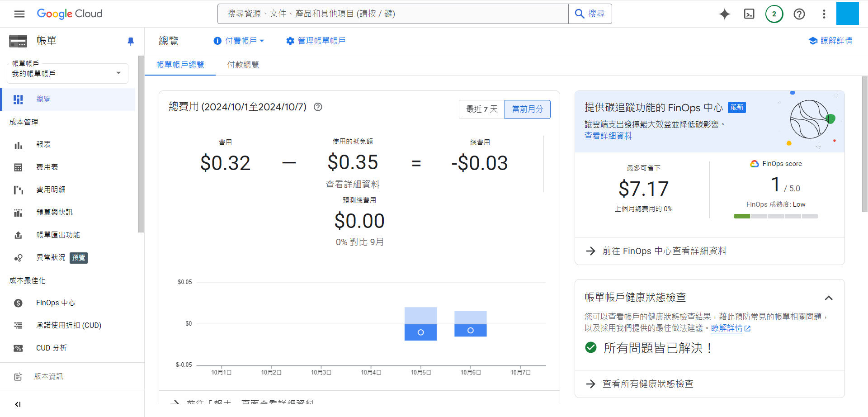868x417 pixels.
Task: Click the 總覽 dashboard sidebar icon
Action: tap(18, 100)
